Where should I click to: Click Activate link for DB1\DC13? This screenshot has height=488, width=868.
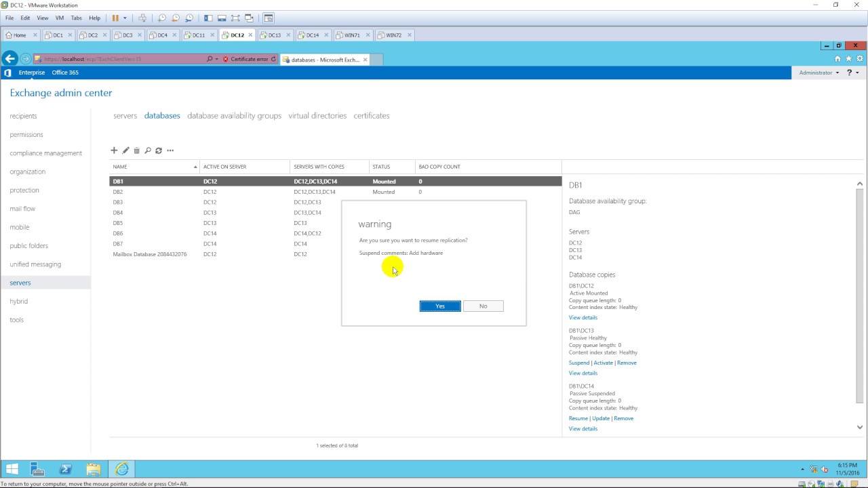tap(603, 363)
